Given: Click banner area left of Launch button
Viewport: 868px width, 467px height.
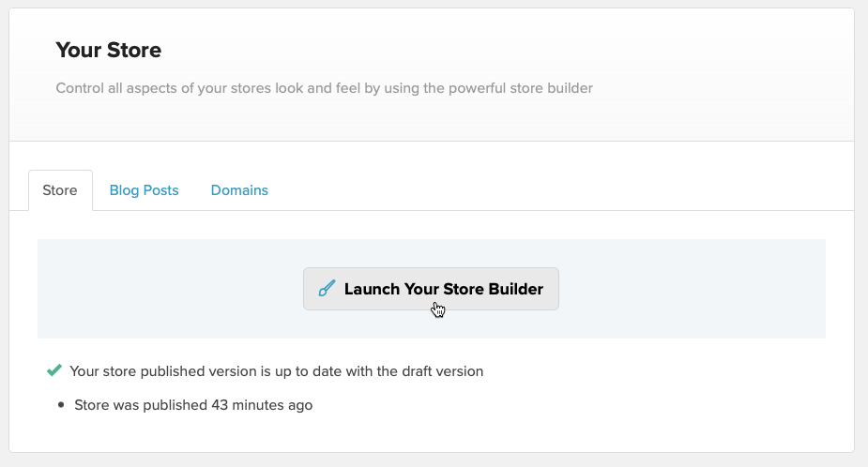Looking at the screenshot, I should (169, 289).
